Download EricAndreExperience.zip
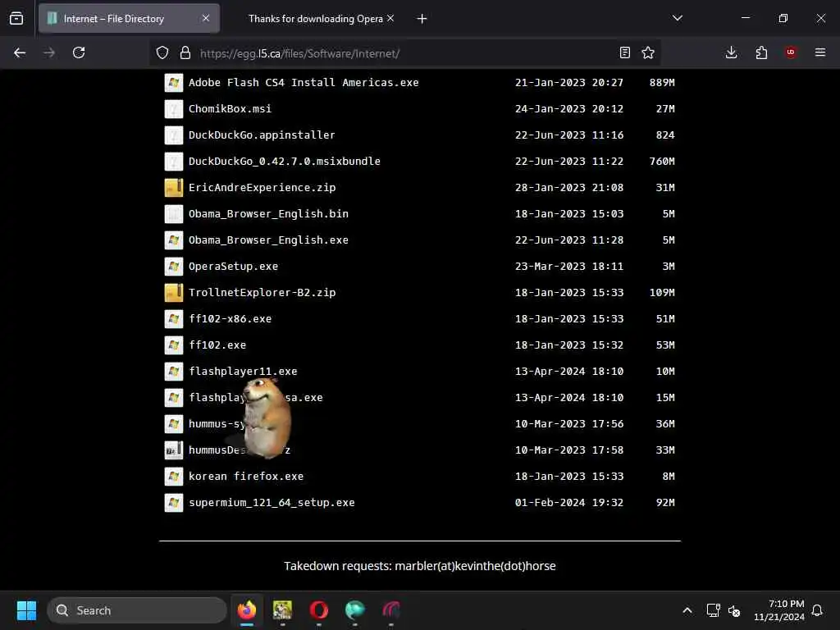This screenshot has height=630, width=840. (x=262, y=188)
